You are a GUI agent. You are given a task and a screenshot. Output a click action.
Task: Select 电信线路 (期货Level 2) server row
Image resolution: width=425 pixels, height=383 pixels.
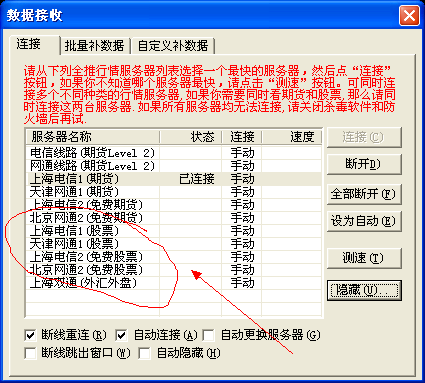coord(174,153)
